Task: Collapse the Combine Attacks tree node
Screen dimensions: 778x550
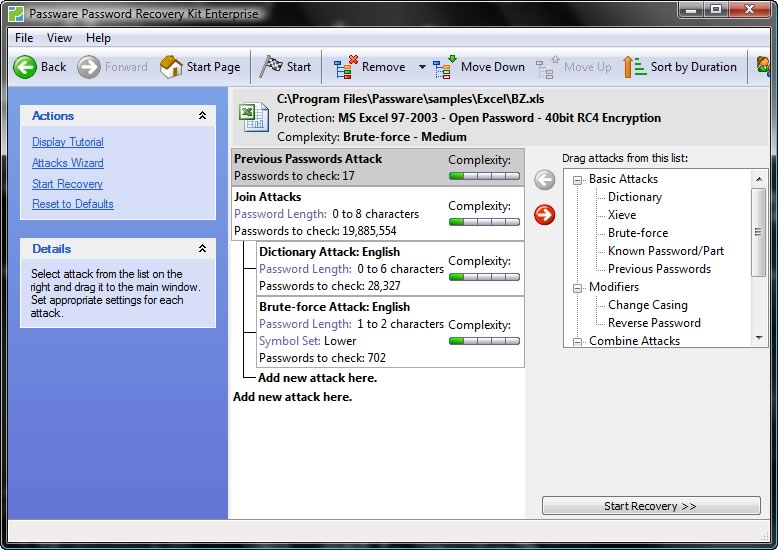Action: pos(577,342)
